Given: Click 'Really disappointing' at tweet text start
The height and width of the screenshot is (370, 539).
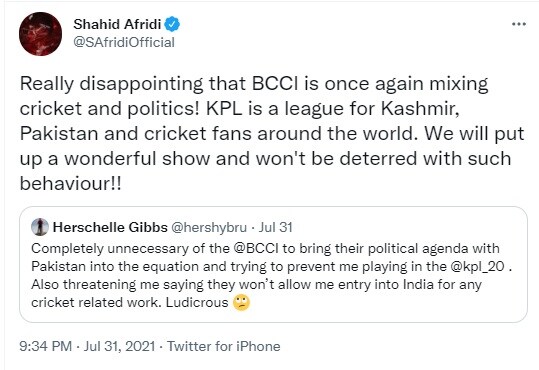Looking at the screenshot, I should [111, 84].
